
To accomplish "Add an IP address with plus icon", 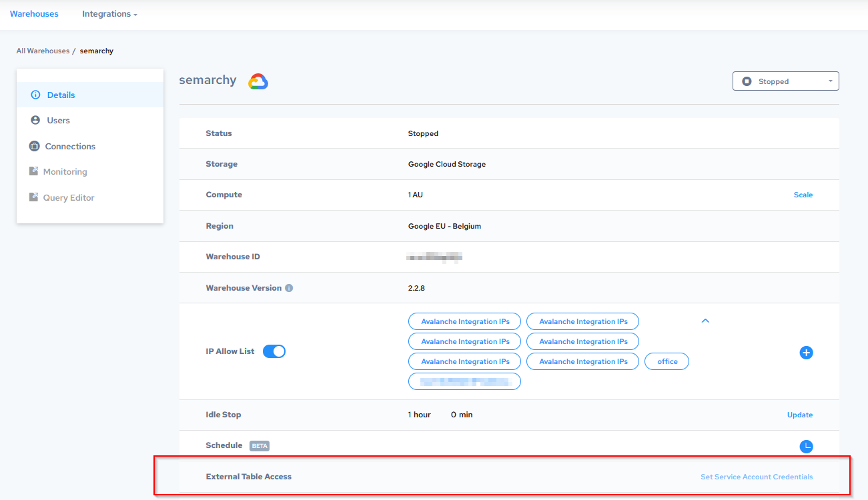I will pyautogui.click(x=806, y=353).
